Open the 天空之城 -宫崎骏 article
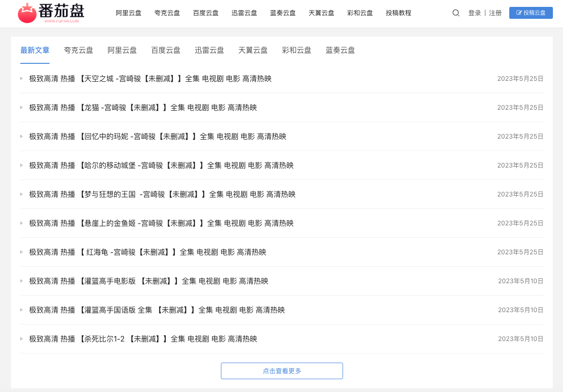 tap(151, 78)
